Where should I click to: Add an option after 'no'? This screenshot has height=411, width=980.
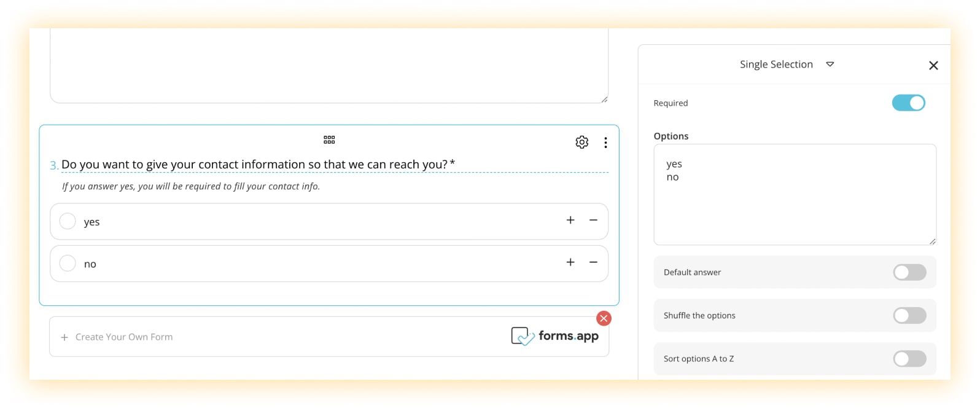570,262
